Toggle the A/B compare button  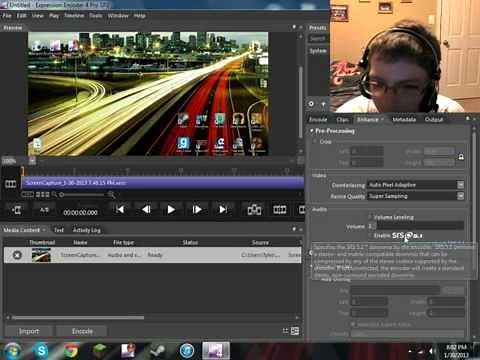(44, 210)
